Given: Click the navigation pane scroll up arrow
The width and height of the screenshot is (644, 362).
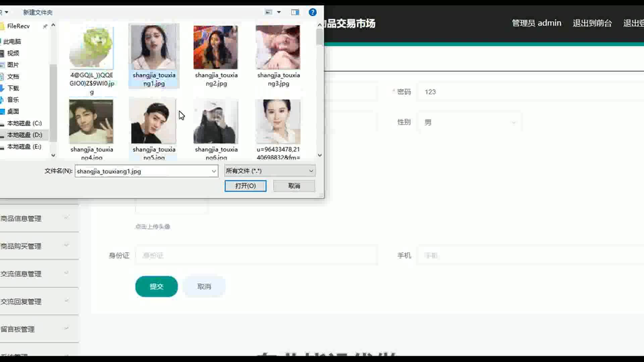Looking at the screenshot, I should [x=53, y=25].
